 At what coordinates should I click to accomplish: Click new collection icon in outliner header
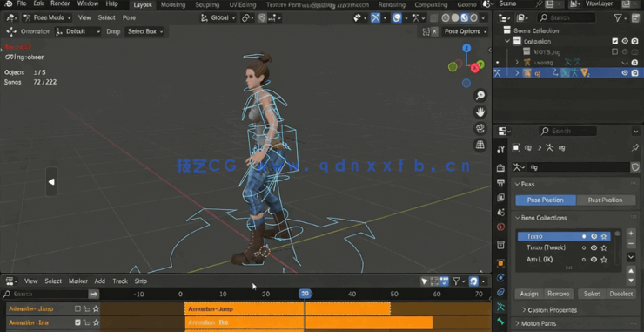pyautogui.click(x=635, y=17)
